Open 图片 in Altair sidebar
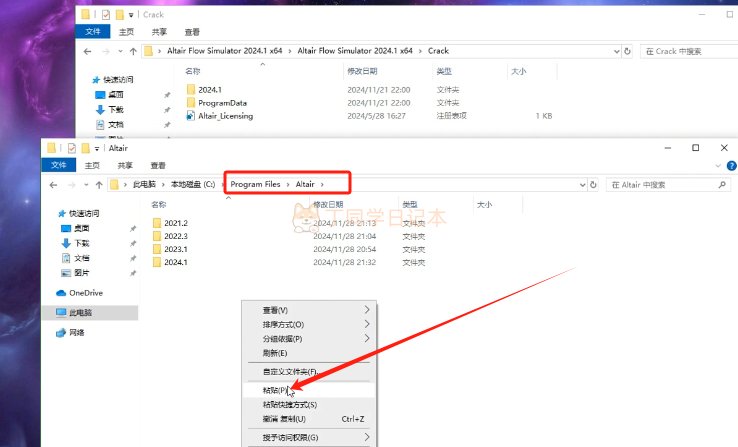Viewport: 738px width, 447px height. coord(75,272)
